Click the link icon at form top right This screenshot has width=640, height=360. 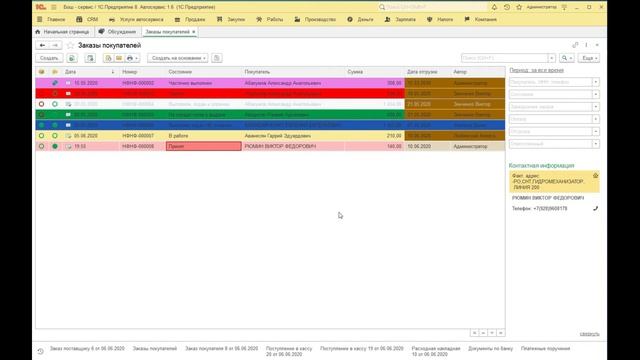575,45
